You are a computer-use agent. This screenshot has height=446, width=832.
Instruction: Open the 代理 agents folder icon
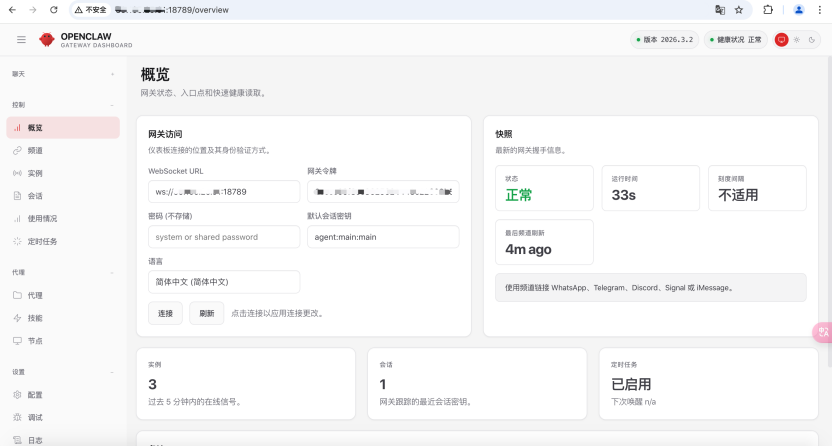(x=18, y=295)
